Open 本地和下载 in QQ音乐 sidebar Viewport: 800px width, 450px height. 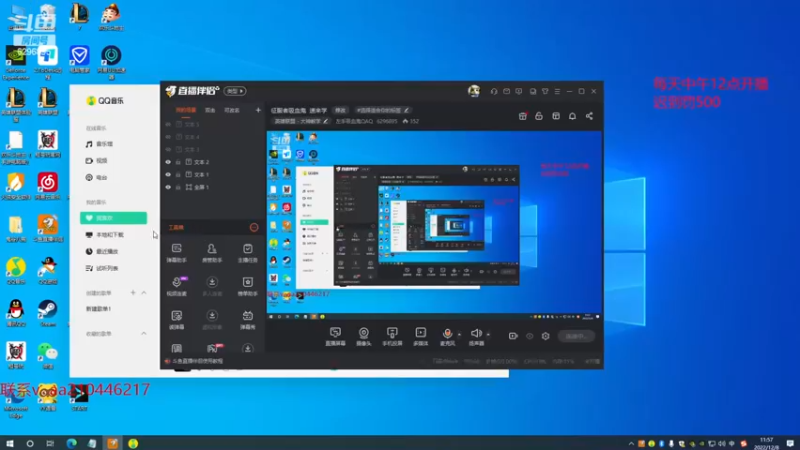pyautogui.click(x=105, y=235)
